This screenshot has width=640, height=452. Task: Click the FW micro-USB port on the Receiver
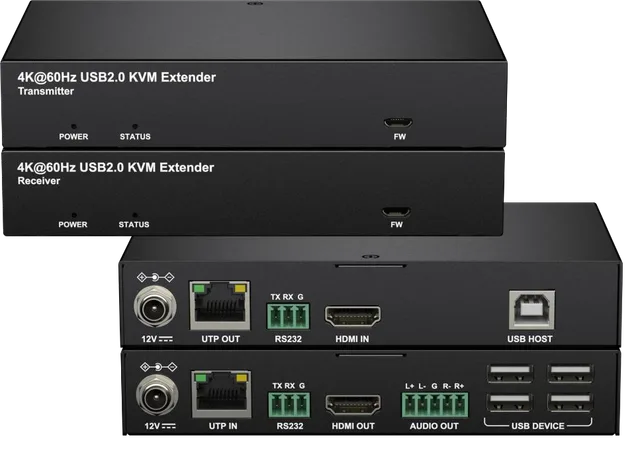point(396,212)
